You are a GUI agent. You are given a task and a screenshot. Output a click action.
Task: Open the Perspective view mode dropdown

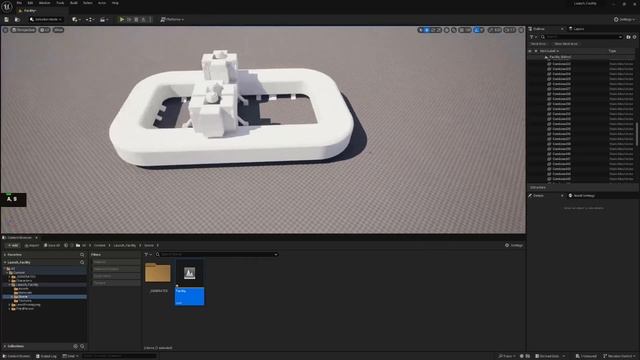click(x=24, y=30)
